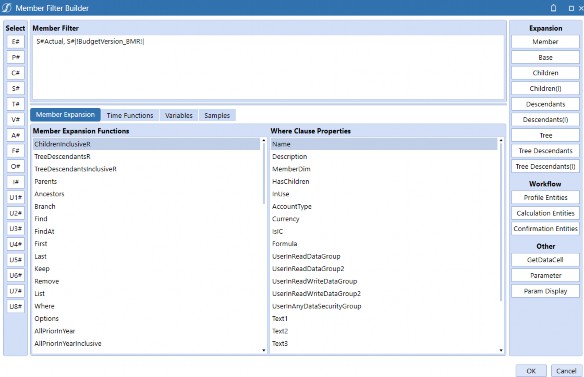Select TreeDescendantsR function
584x377 pixels.
146,156
